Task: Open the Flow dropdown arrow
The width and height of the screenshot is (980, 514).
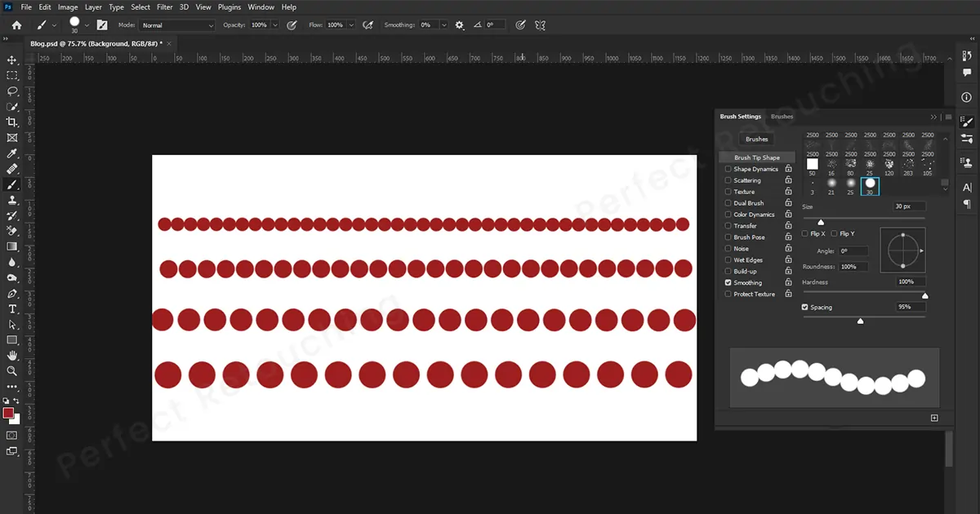Action: (x=351, y=24)
